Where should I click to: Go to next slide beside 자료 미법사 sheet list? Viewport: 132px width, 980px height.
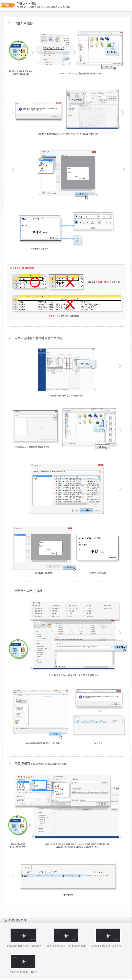pos(120,489)
